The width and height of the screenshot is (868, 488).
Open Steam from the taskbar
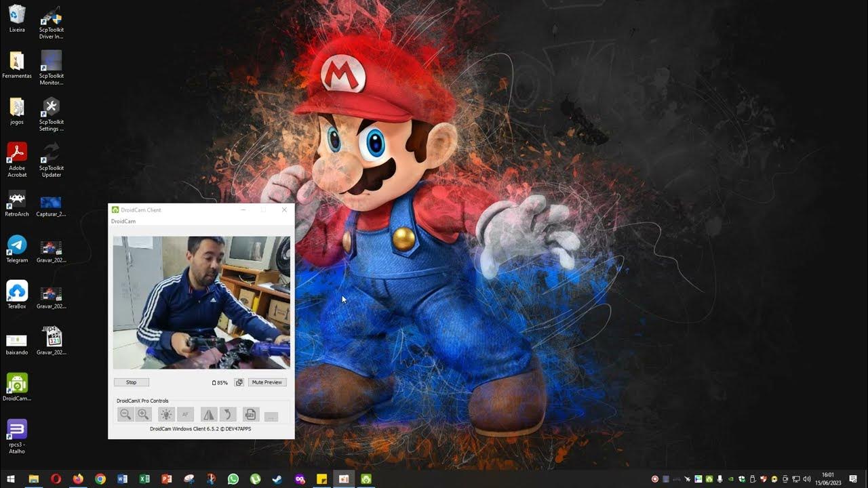tap(277, 479)
